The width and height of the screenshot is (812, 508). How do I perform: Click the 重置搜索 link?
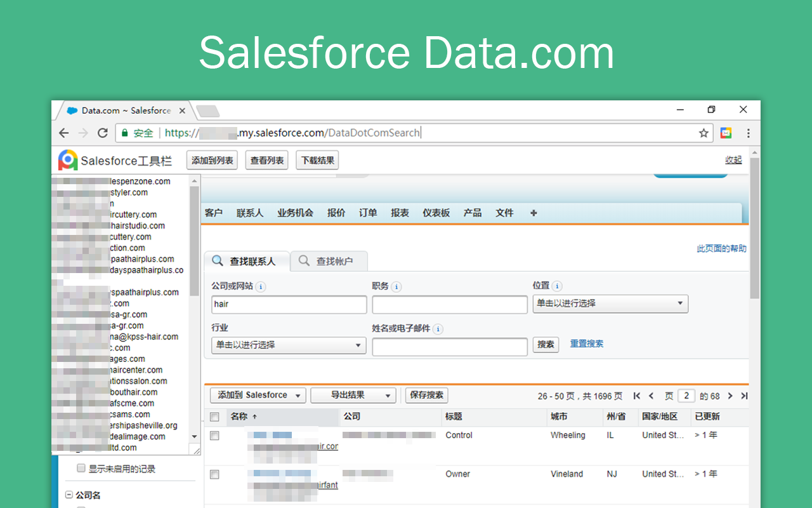tap(587, 344)
